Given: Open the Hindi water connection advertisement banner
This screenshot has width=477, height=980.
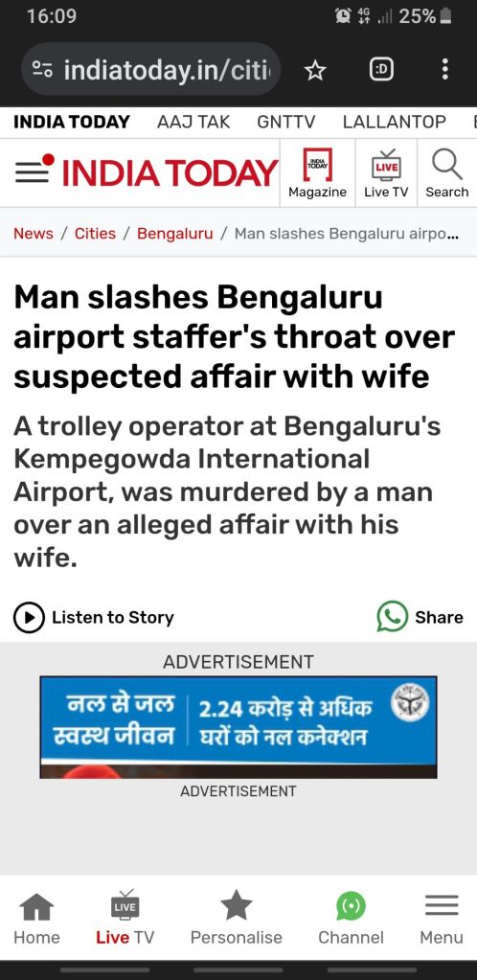Looking at the screenshot, I should [238, 727].
